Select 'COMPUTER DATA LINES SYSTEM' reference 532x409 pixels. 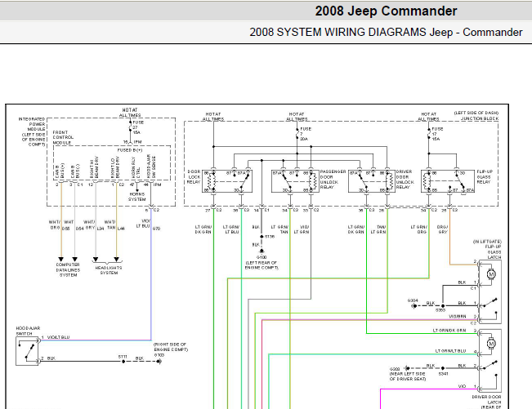(68, 270)
